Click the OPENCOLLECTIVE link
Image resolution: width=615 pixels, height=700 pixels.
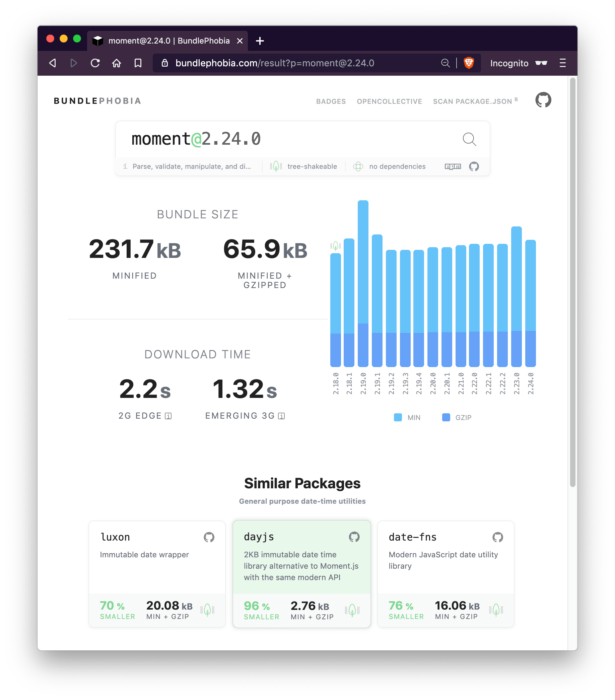[x=389, y=101]
